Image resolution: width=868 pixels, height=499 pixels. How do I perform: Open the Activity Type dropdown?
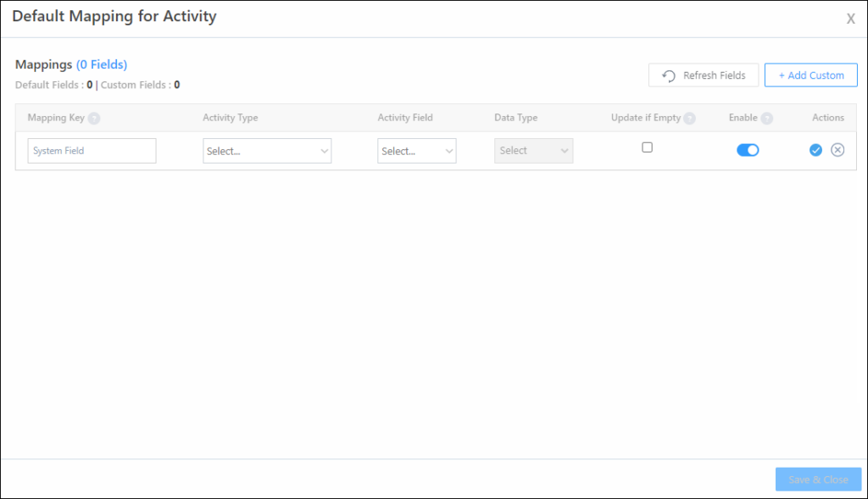click(x=267, y=150)
